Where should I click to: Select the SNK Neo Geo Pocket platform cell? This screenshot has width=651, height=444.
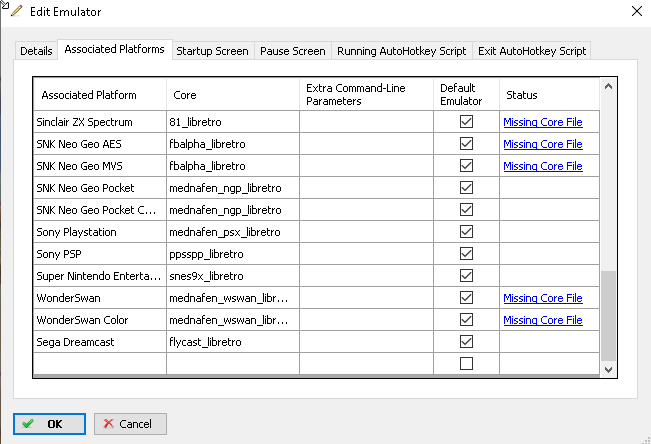click(x=100, y=188)
